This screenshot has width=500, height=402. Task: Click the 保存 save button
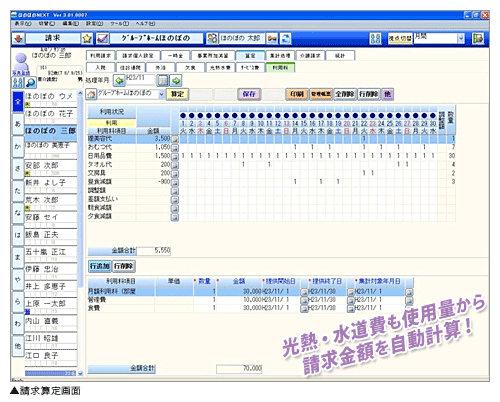(x=249, y=94)
